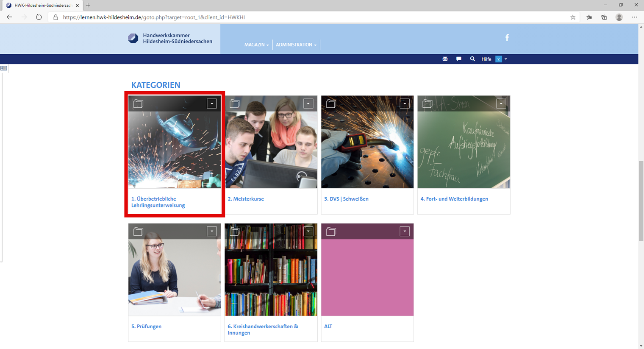Open actions dropdown on Fort- und Weiterbildungen card
The height and width of the screenshot is (349, 644).
501,103
